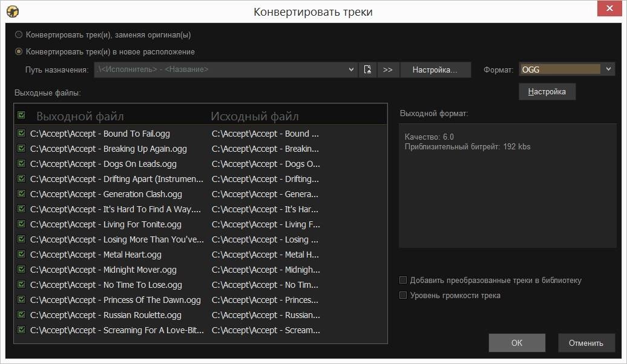Image resolution: width=627 pixels, height=364 pixels.
Task: Enable Добавить преобразованные треки в библиотеку checkbox
Action: pyautogui.click(x=403, y=280)
